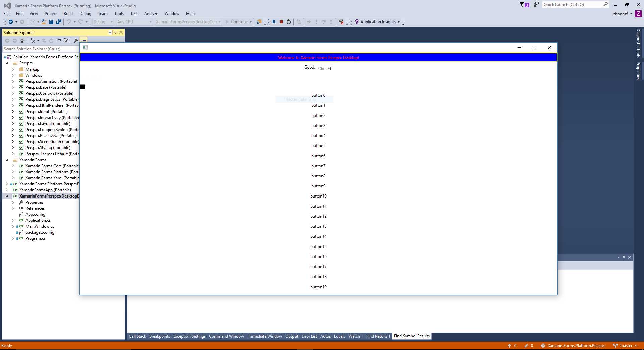Pause debugging with Break All icon

[x=274, y=22]
